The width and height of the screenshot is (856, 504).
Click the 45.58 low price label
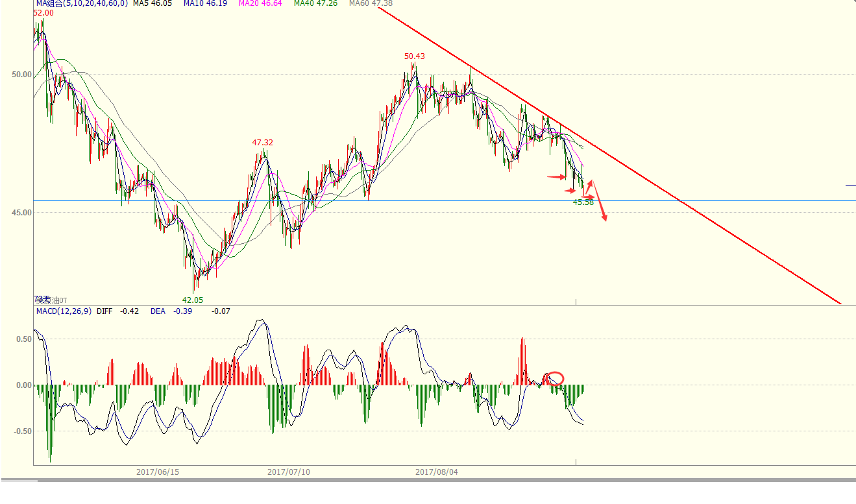tap(583, 202)
